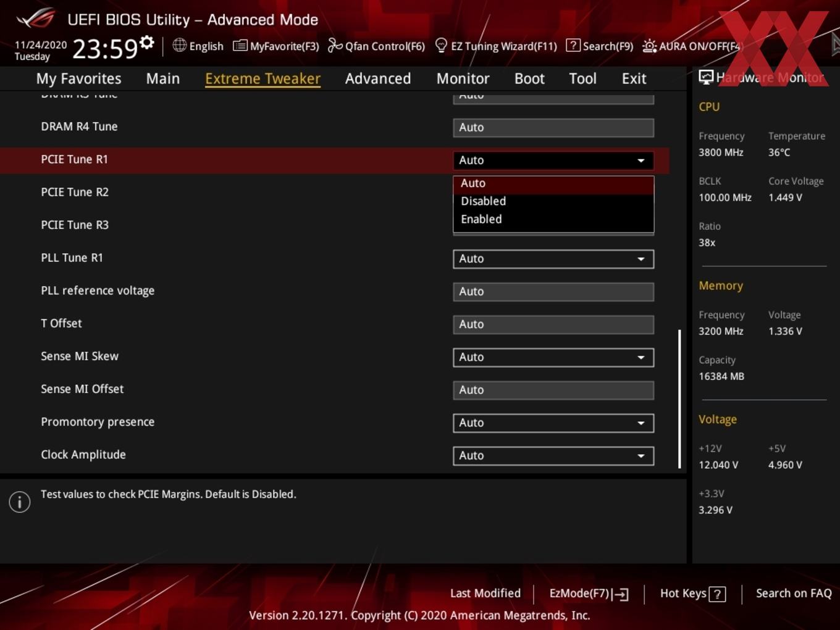Click the Search question-mark icon

(x=573, y=46)
